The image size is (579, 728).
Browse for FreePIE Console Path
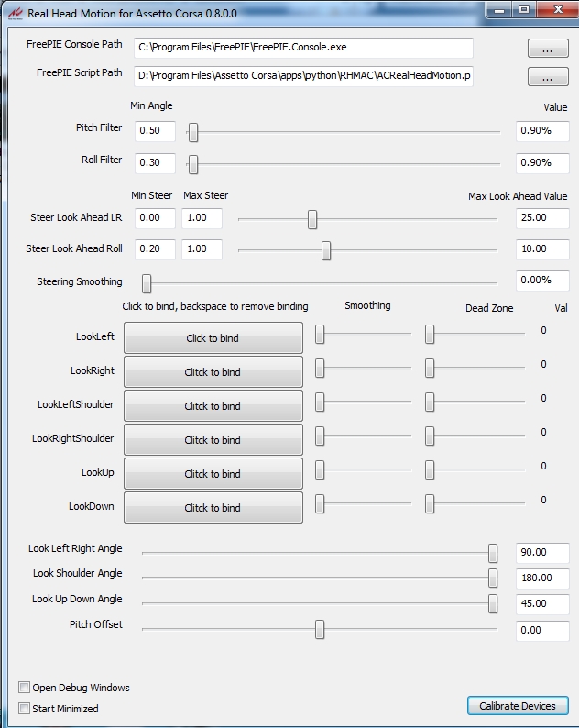548,48
